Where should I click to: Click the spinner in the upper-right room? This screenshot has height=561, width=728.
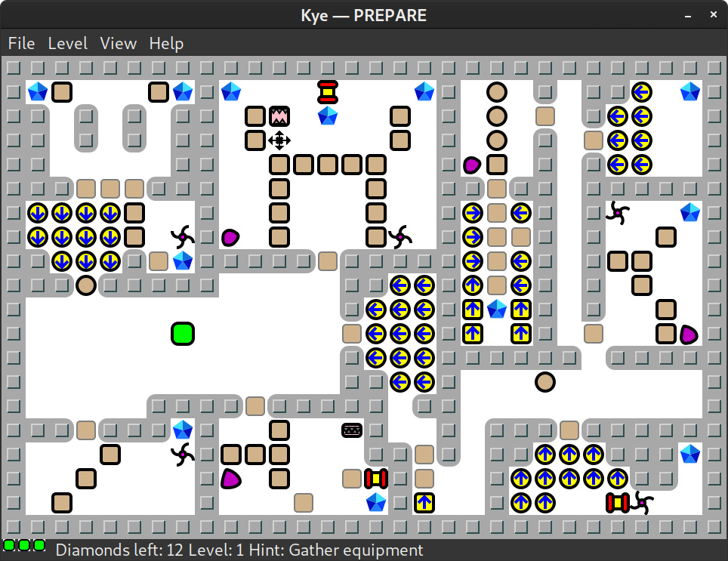point(618,212)
